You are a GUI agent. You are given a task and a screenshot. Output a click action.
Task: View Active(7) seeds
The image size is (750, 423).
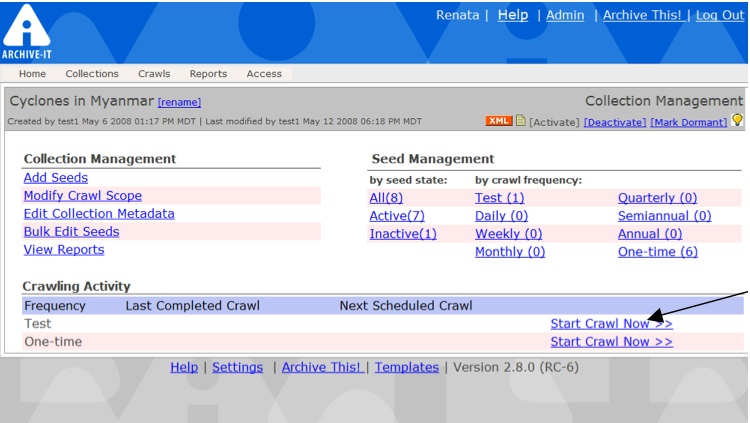[x=397, y=216]
